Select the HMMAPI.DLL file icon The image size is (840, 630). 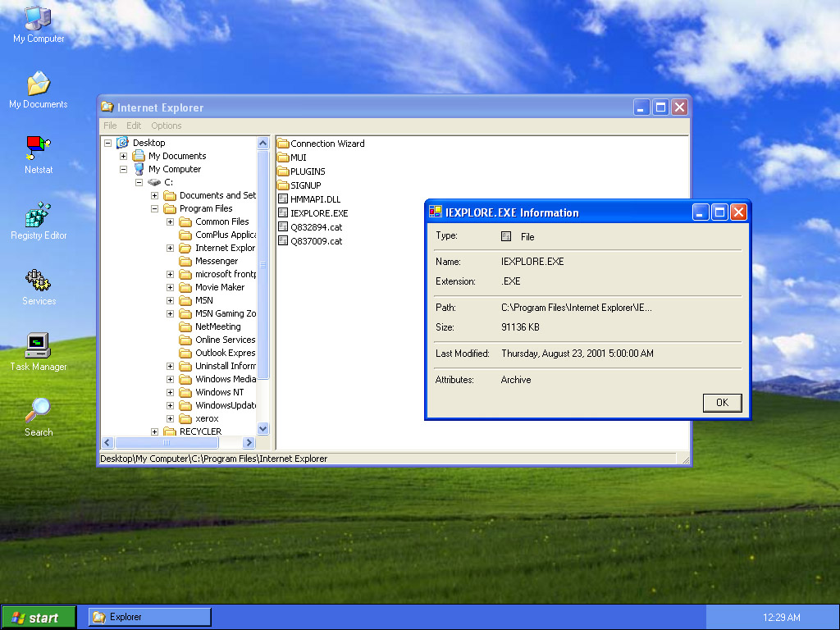[x=283, y=199]
